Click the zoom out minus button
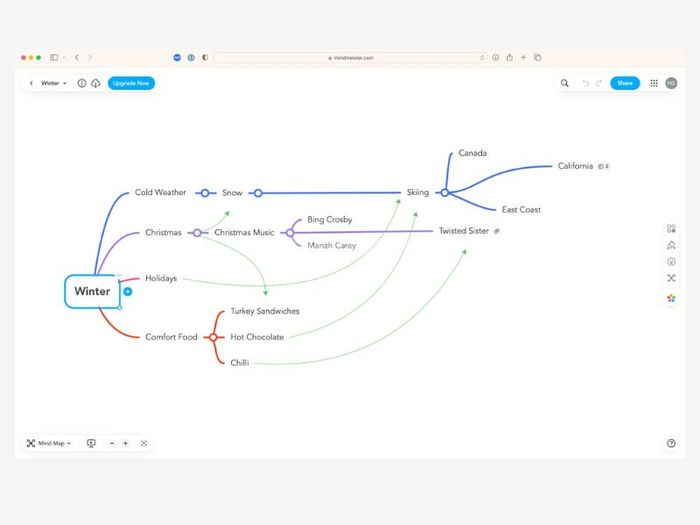Viewport: 700px width, 525px height. (x=112, y=443)
